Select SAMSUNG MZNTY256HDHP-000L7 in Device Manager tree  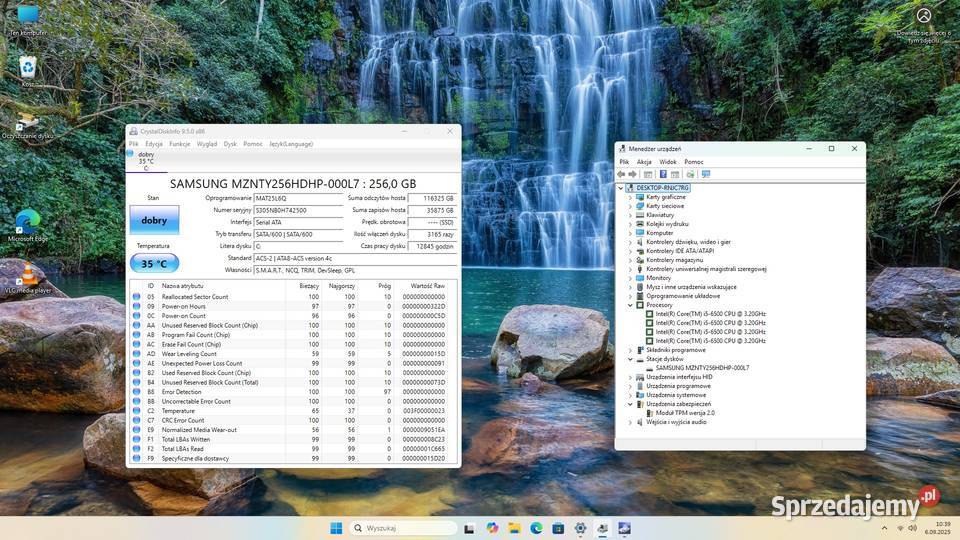pyautogui.click(x=702, y=368)
